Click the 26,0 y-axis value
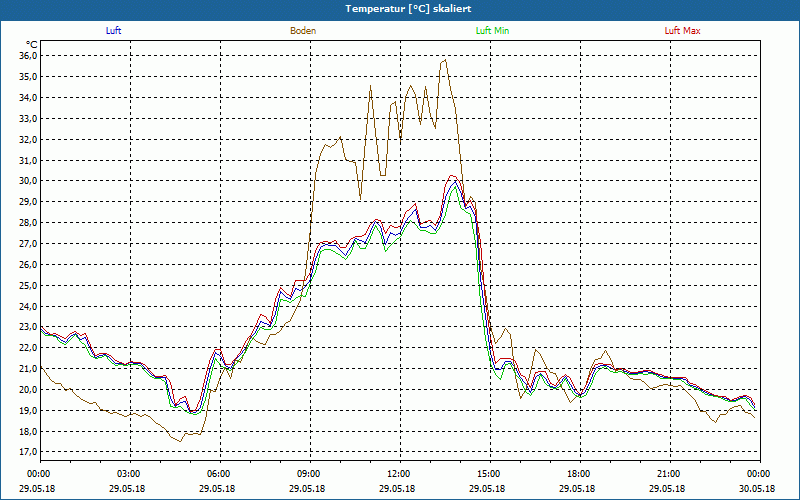The width and height of the screenshot is (800, 500). (x=28, y=264)
